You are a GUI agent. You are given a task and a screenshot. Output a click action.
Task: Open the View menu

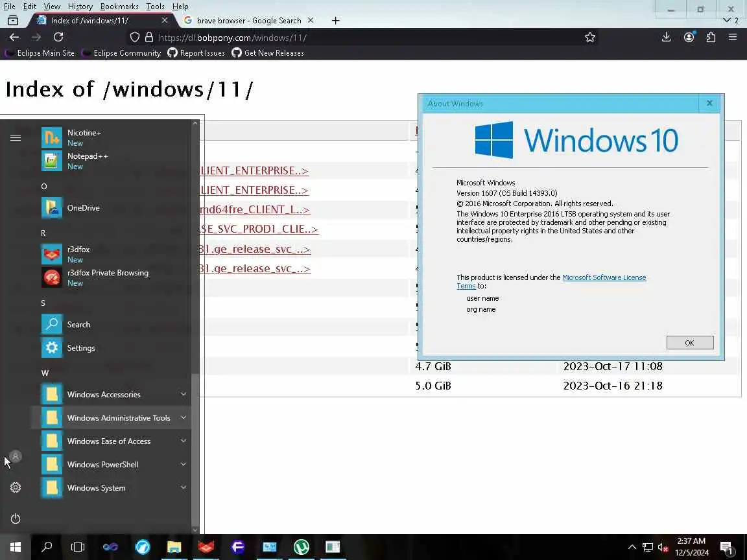click(x=52, y=6)
